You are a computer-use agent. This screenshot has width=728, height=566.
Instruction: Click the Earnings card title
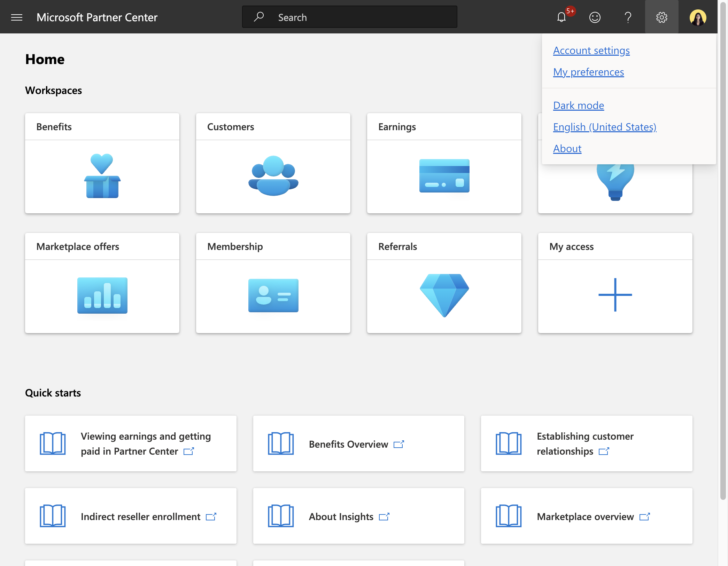[x=397, y=127]
